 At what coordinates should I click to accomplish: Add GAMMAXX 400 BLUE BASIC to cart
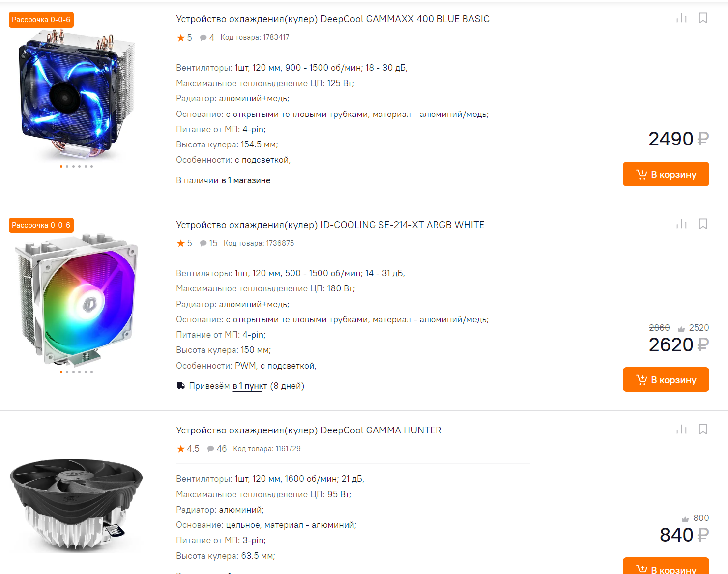(x=666, y=174)
